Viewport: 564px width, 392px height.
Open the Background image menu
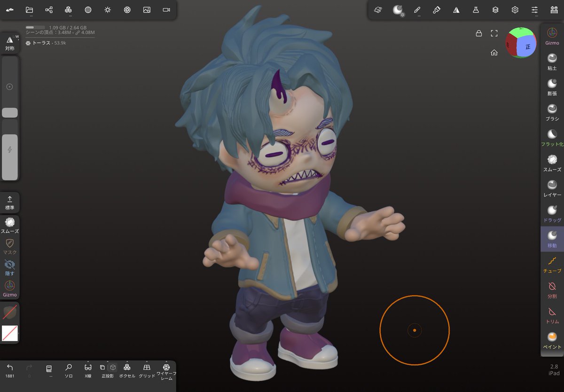(x=147, y=10)
